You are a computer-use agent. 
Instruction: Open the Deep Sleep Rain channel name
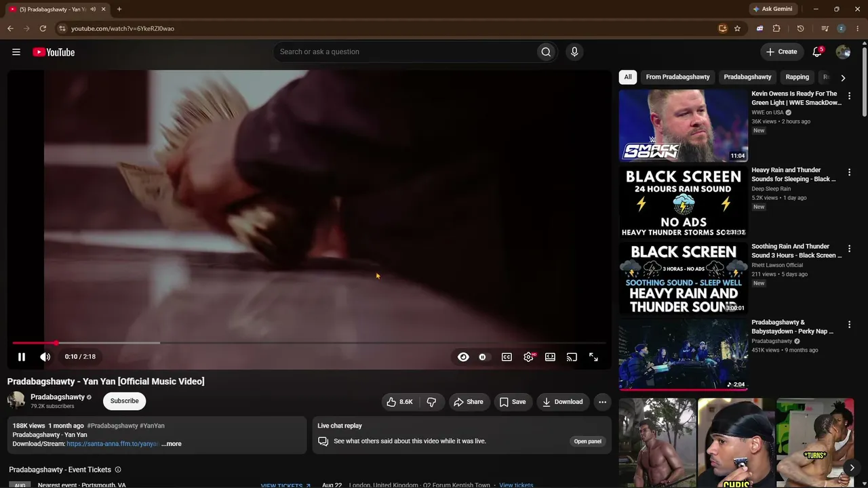coord(771,189)
